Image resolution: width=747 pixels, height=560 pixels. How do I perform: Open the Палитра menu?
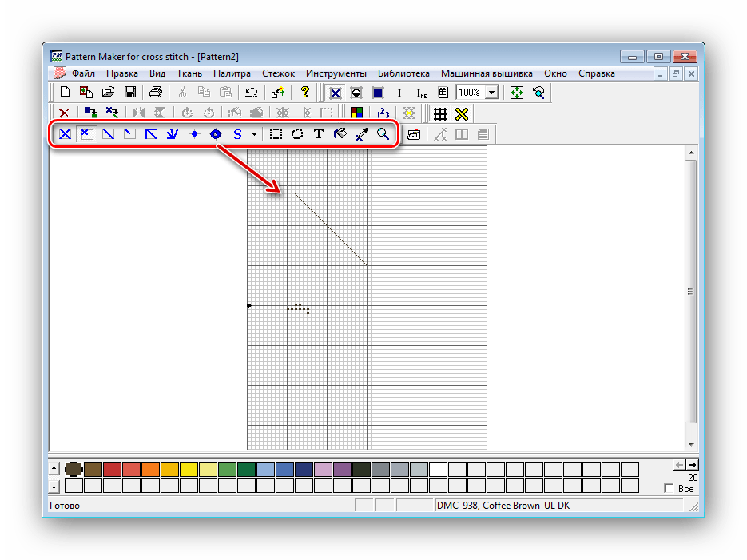click(x=232, y=73)
